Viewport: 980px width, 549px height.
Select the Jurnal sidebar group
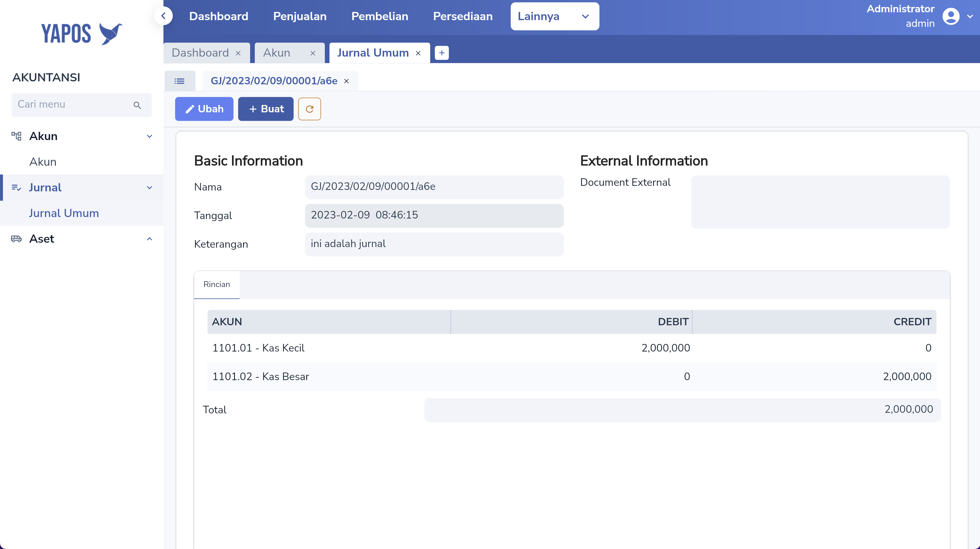point(82,188)
